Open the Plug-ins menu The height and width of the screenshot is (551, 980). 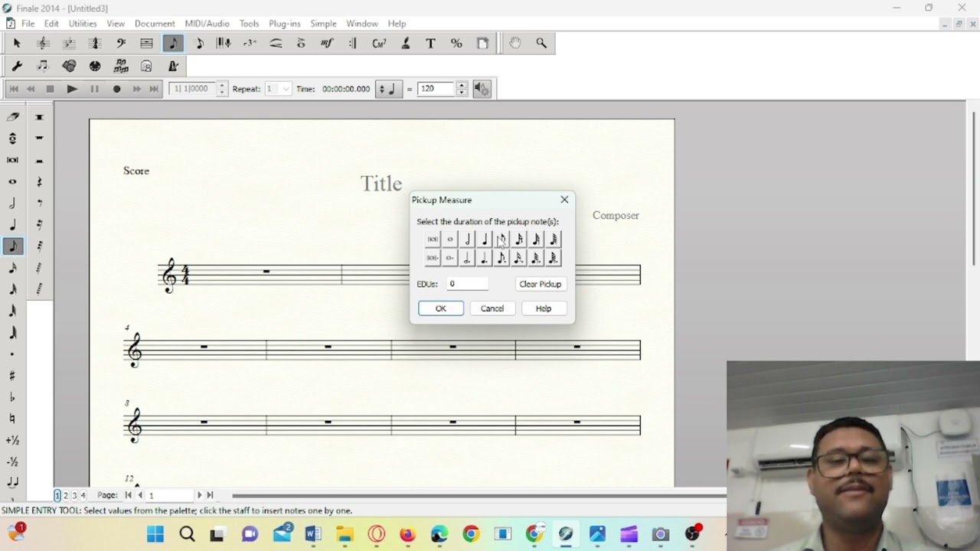(285, 24)
